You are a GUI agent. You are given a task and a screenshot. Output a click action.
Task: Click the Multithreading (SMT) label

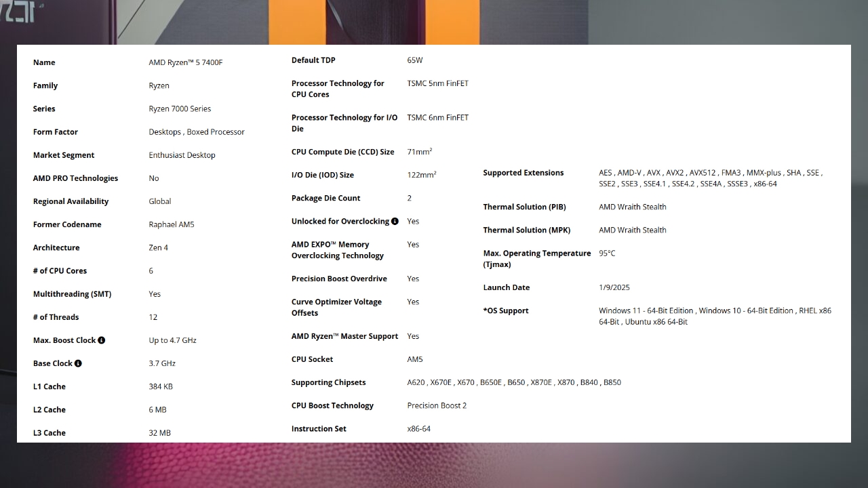(72, 294)
